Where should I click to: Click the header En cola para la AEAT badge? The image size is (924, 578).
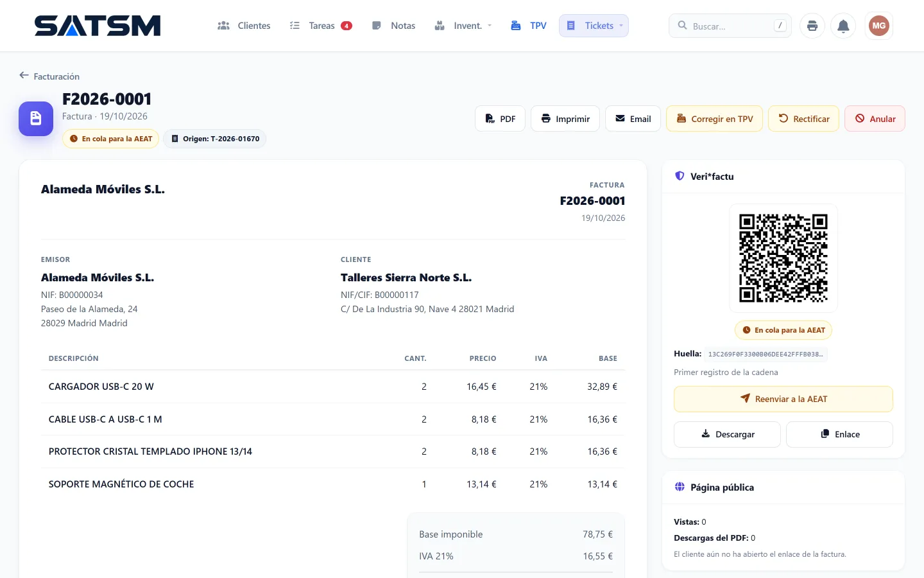click(x=110, y=139)
